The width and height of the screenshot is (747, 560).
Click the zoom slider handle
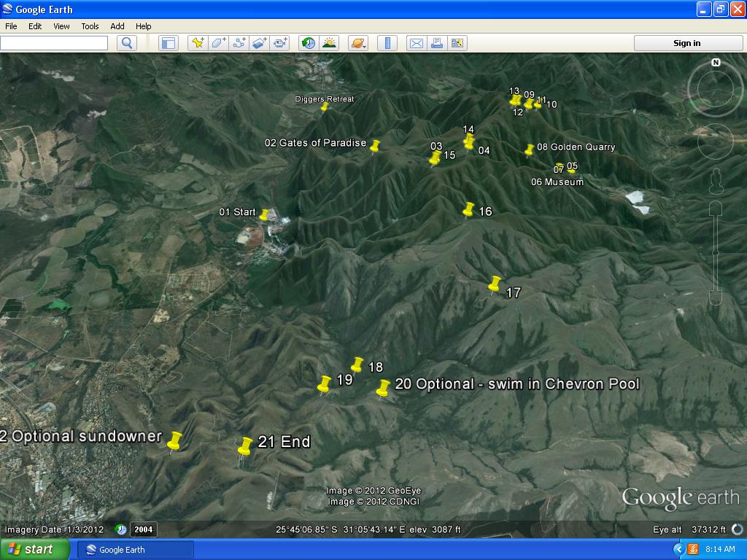716,252
